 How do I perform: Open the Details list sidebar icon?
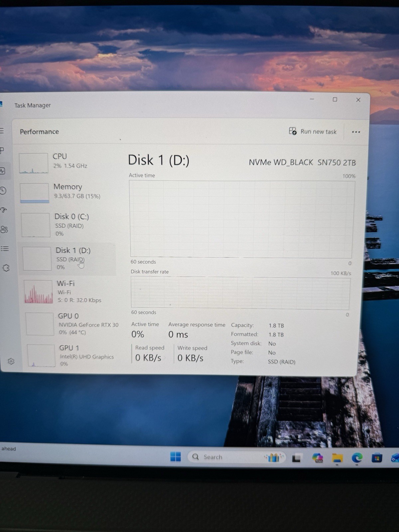pyautogui.click(x=5, y=249)
